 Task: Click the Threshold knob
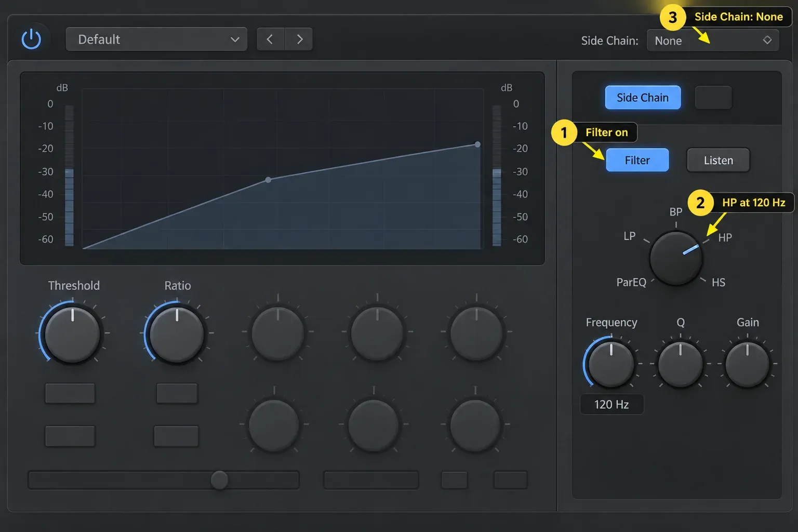tap(72, 334)
